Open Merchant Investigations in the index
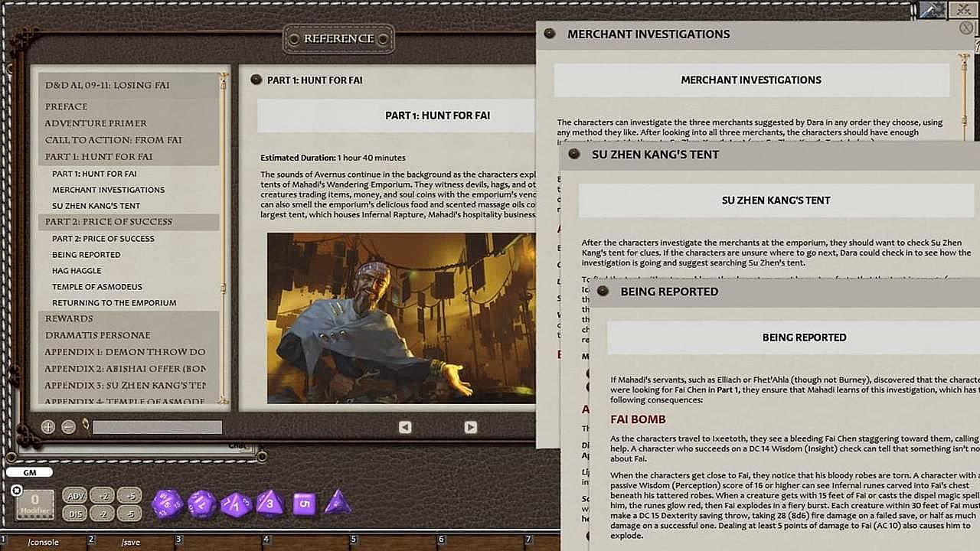 coord(109,190)
